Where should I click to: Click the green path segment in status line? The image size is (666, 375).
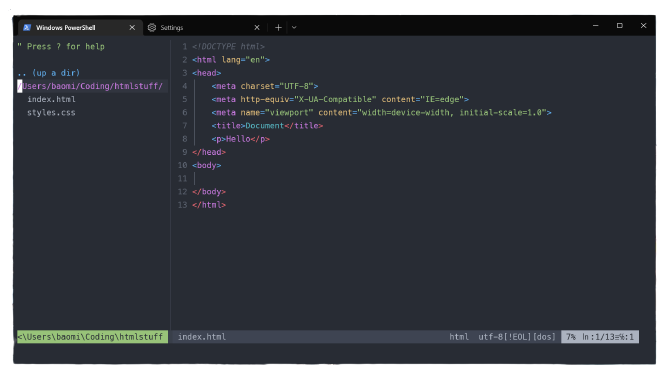click(92, 337)
